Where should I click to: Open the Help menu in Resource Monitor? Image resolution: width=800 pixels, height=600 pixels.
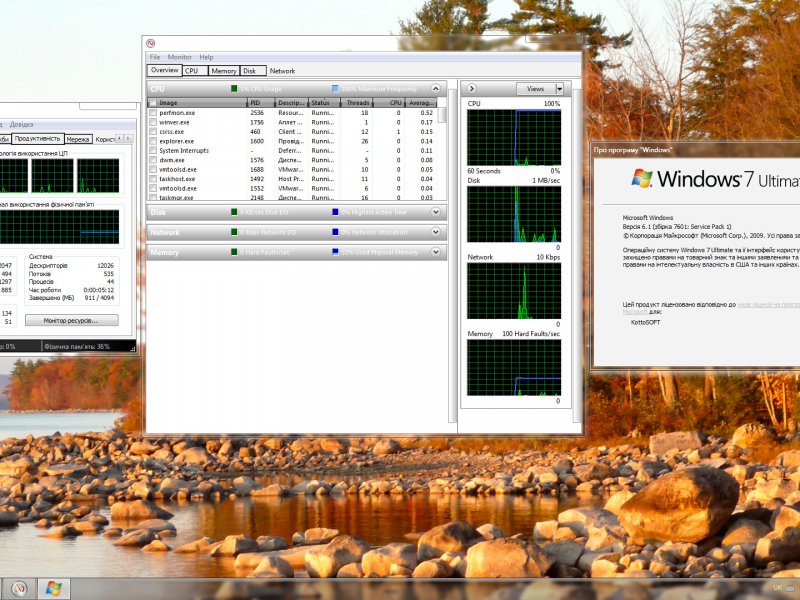[206, 57]
